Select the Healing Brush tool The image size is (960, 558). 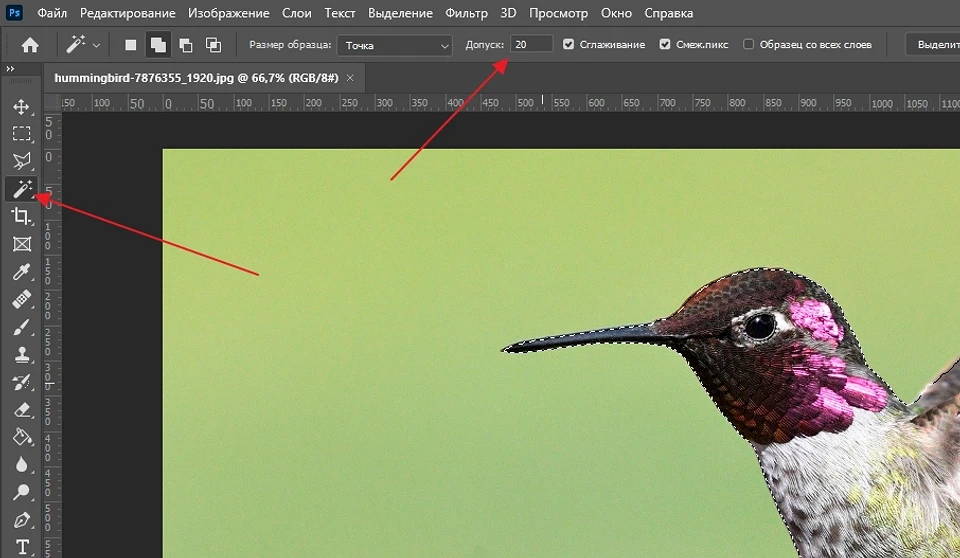(21, 299)
